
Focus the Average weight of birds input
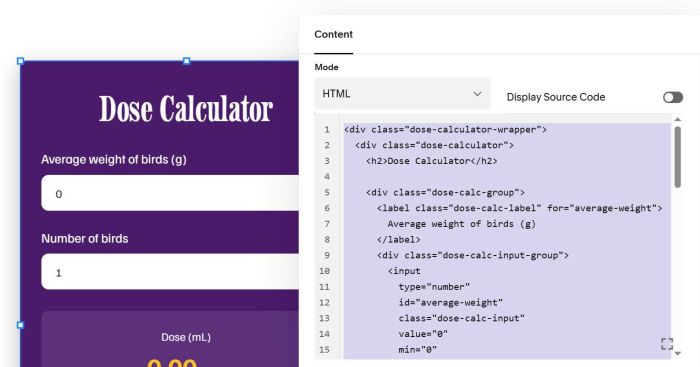point(170,193)
